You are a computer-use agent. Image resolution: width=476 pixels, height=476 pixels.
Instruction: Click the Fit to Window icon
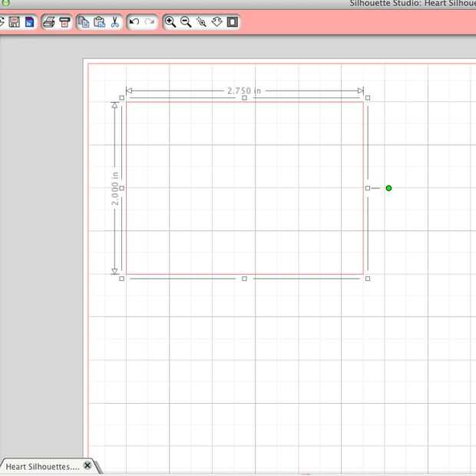[x=233, y=21]
